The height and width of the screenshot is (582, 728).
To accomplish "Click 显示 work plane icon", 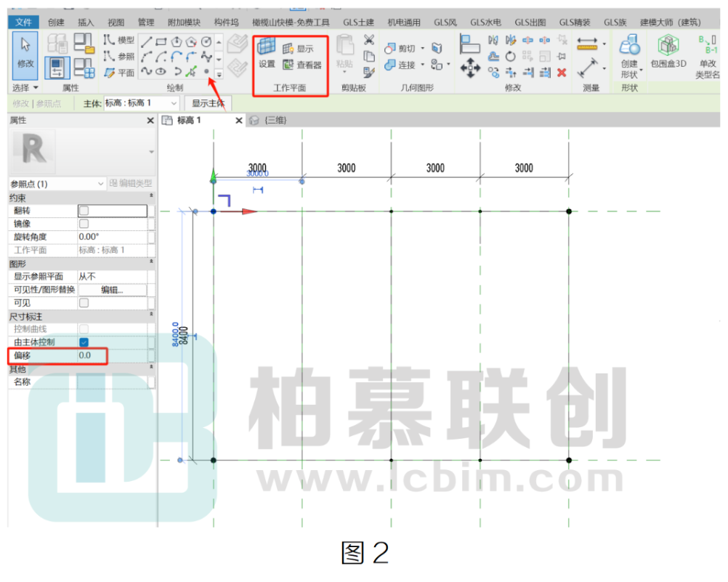I will (x=288, y=48).
